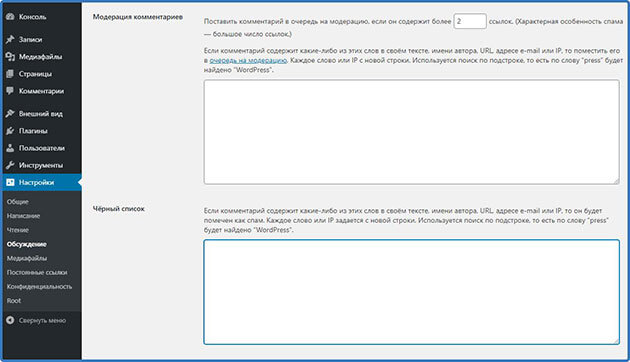Click the Инструменты wrench icon
630x362 pixels.
10,165
